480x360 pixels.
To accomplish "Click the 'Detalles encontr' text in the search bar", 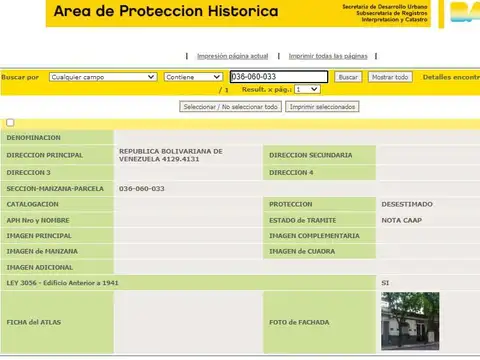I will click(451, 77).
